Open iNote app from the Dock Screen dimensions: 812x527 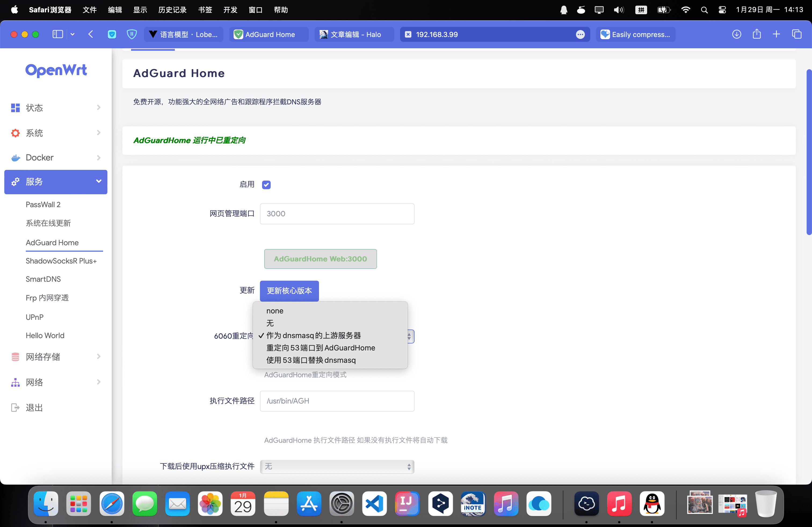[473, 503]
